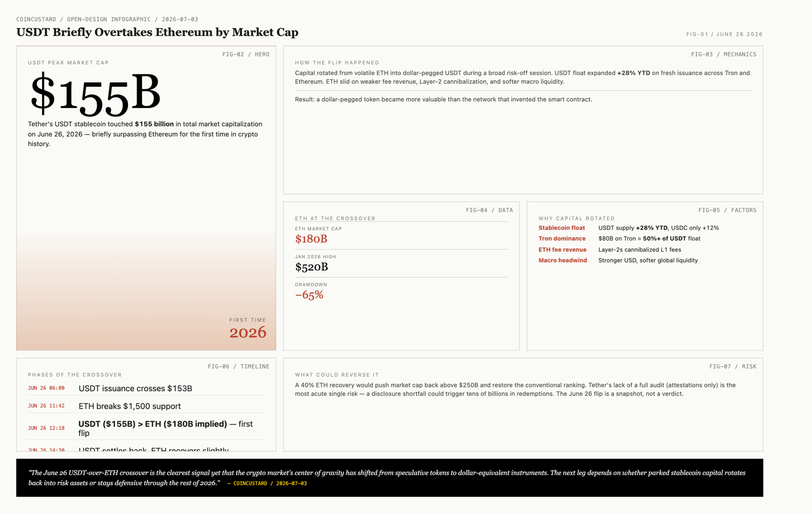Select 'USDT supply +28% YTD, USDC only +12%'
This screenshot has height=513, width=812.
[x=659, y=228]
